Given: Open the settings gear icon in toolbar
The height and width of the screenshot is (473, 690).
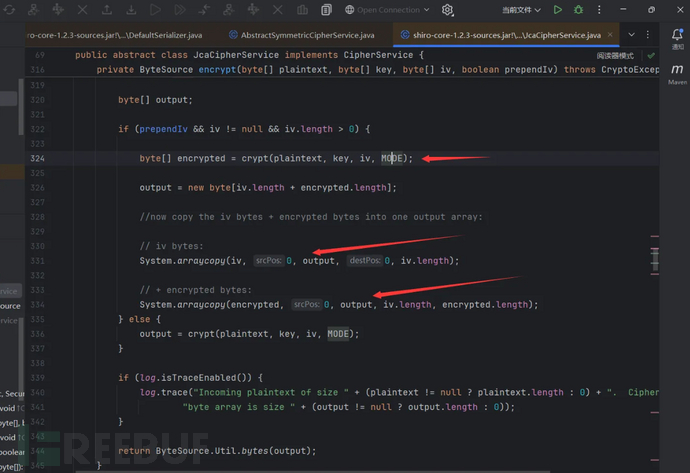Looking at the screenshot, I should tap(448, 10).
